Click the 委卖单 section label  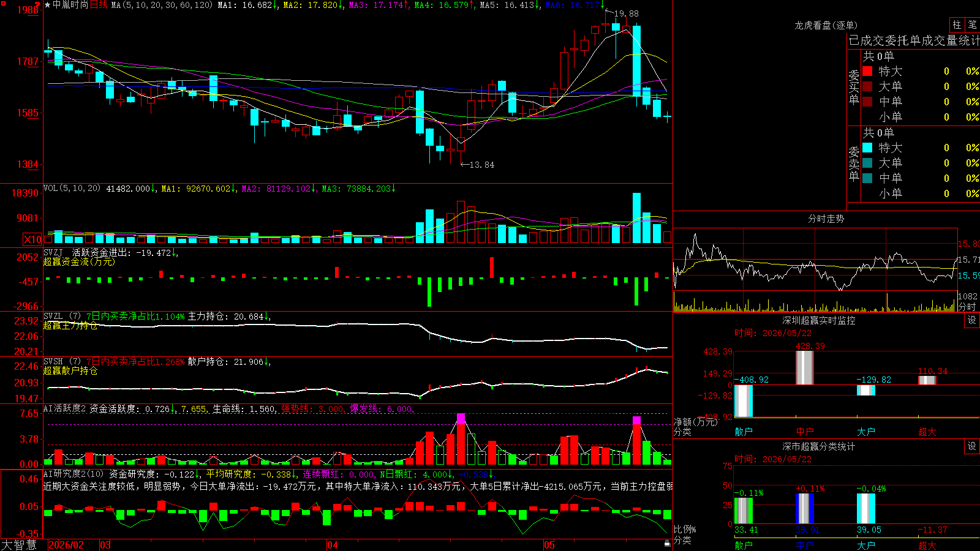point(854,163)
